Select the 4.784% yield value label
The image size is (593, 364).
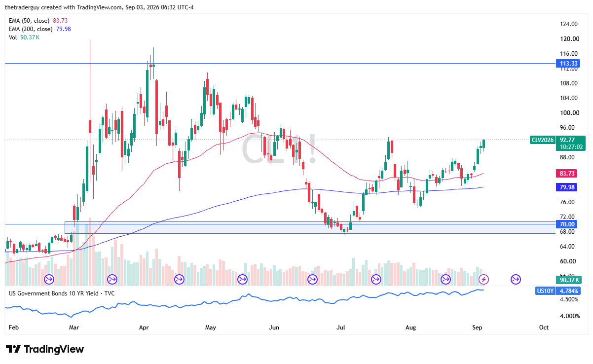(567, 291)
